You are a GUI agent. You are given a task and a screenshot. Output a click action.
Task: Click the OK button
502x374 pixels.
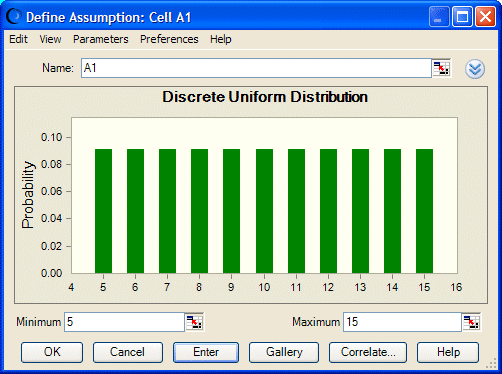[52, 352]
